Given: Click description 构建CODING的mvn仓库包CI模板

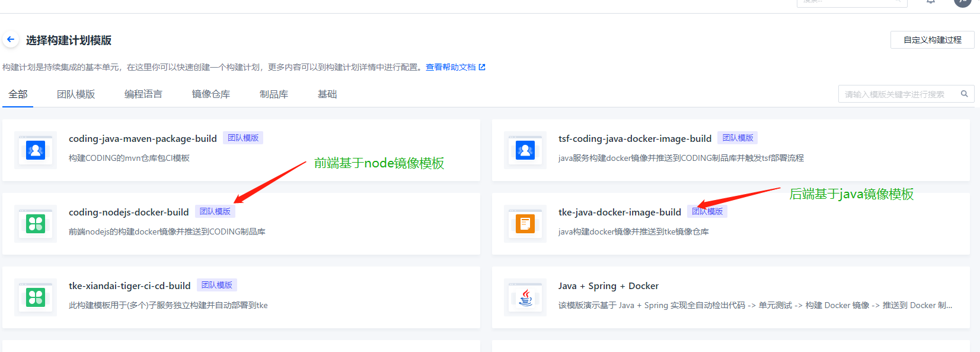Looking at the screenshot, I should pyautogui.click(x=129, y=158).
